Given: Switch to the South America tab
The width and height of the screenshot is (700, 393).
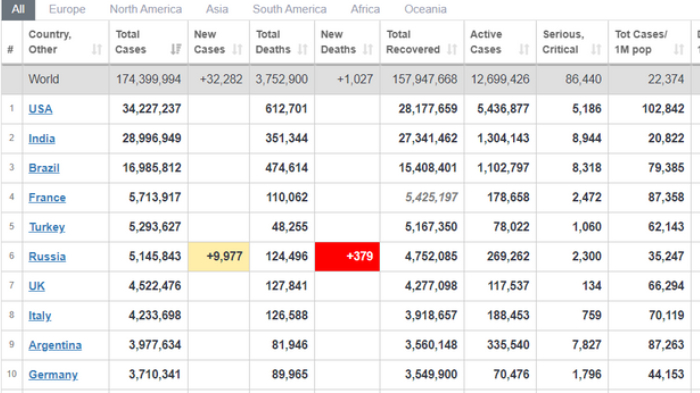Looking at the screenshot, I should click(x=290, y=9).
